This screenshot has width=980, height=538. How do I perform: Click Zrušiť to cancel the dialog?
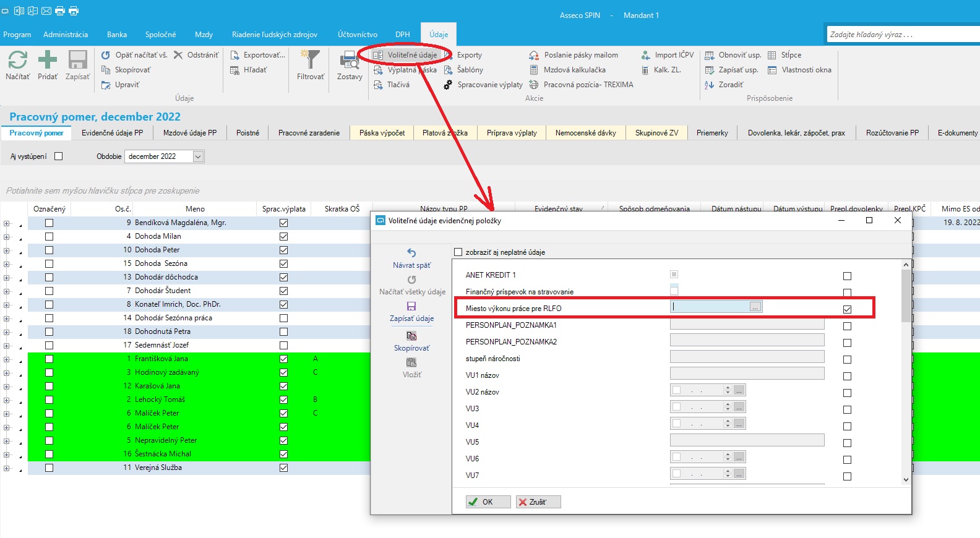[538, 502]
